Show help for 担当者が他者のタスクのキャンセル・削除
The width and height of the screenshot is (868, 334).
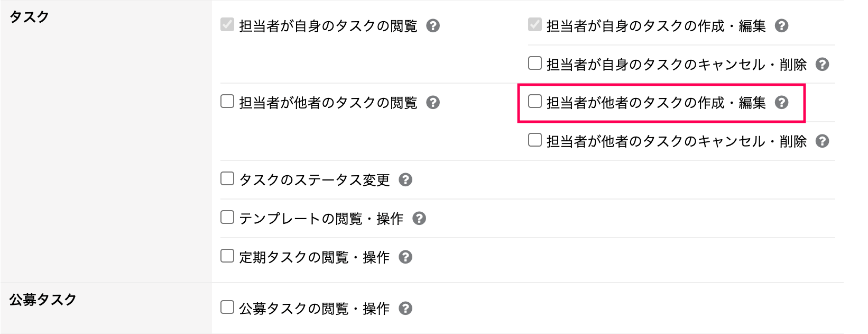(x=822, y=141)
